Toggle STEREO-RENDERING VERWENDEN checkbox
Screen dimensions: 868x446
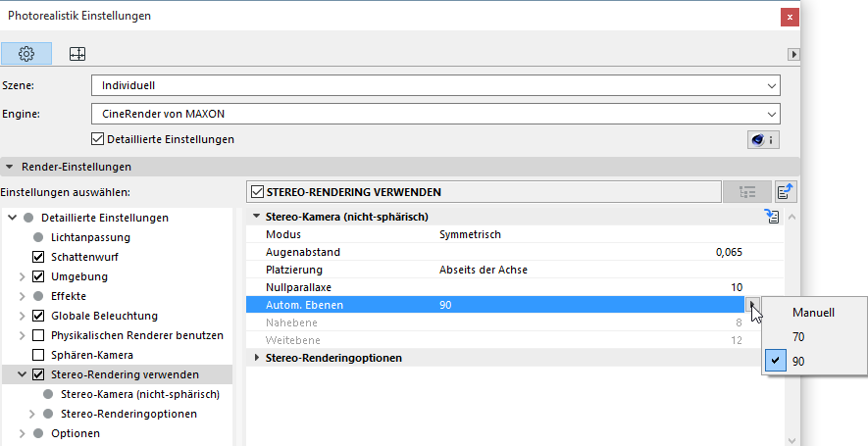(258, 192)
